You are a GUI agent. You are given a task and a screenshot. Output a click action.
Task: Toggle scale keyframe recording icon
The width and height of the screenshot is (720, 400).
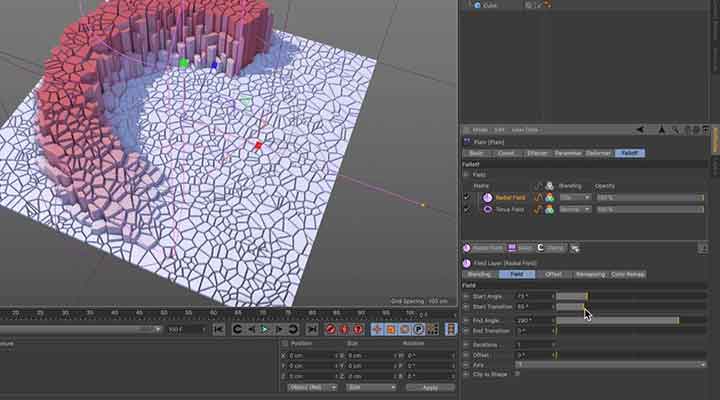pyautogui.click(x=391, y=329)
